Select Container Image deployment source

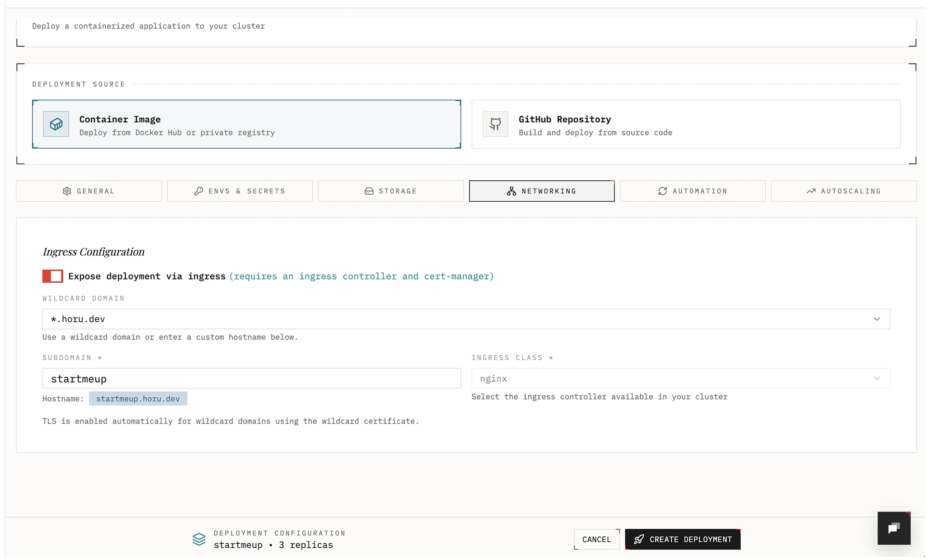click(x=246, y=124)
